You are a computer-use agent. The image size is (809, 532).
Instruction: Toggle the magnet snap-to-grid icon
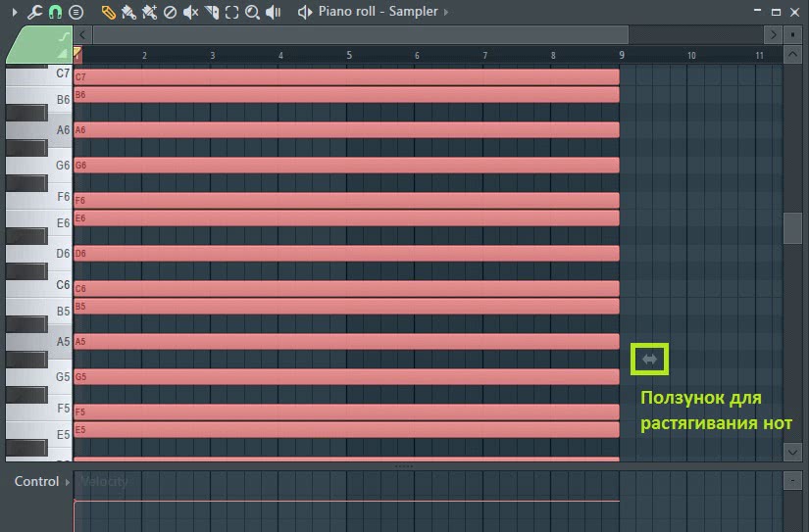coord(55,12)
